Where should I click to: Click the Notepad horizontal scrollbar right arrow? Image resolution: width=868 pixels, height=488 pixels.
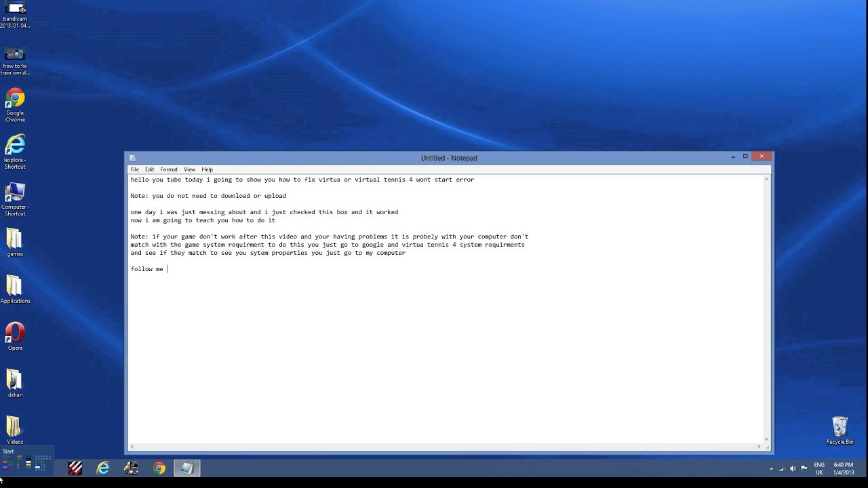click(x=759, y=447)
